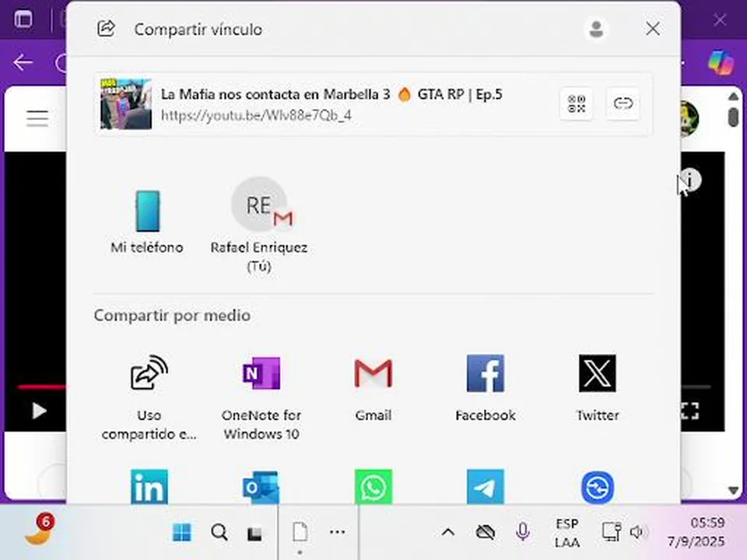Share via the blue circular arrows app
The image size is (747, 560).
tap(598, 488)
